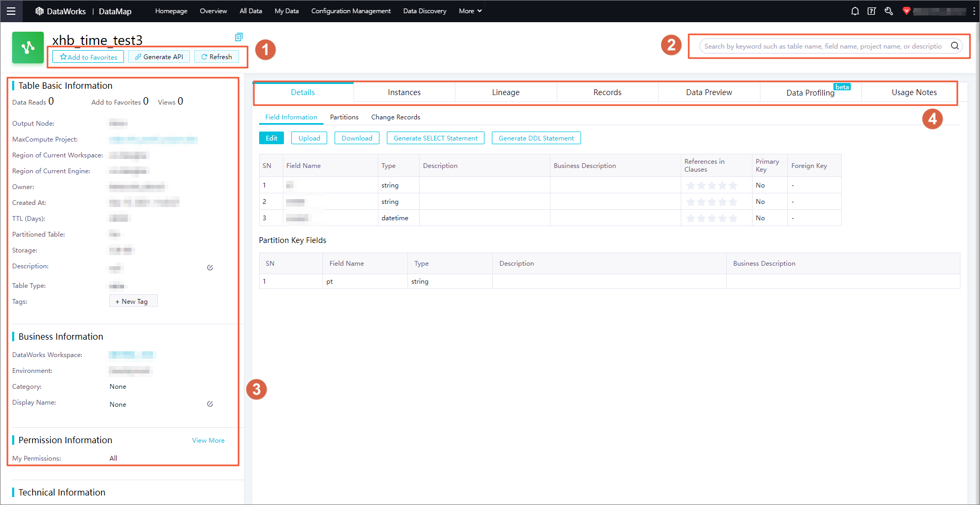Click the green table type icon

[28, 48]
